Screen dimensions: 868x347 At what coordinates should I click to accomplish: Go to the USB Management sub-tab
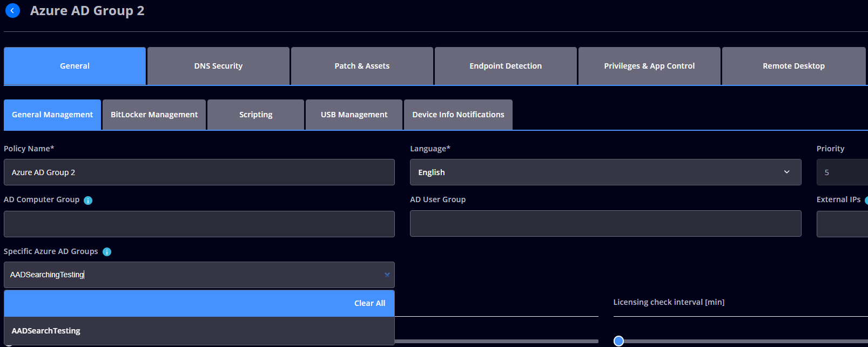[354, 115]
